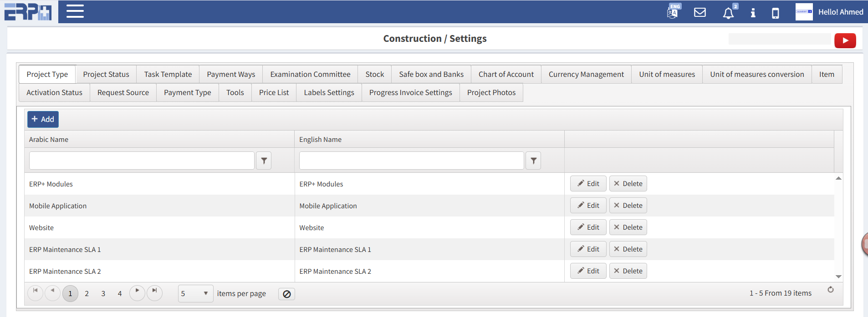Refresh the grid data

[x=830, y=290]
